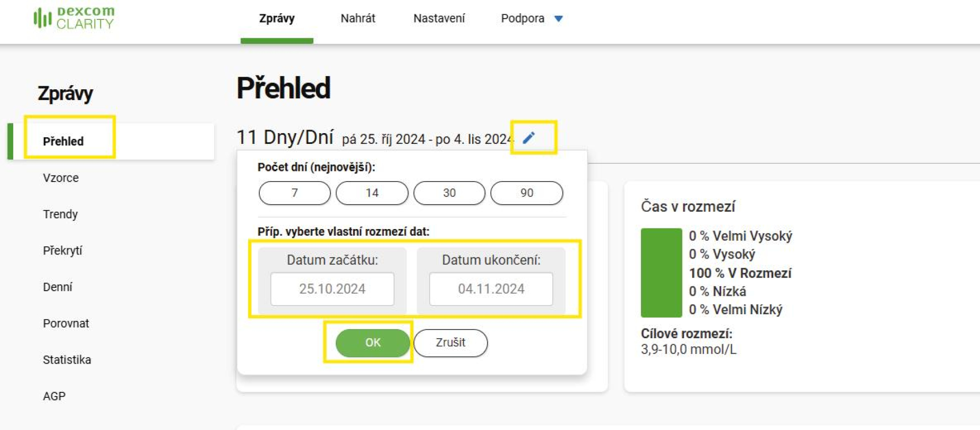Select the 7 day range pill

point(294,193)
